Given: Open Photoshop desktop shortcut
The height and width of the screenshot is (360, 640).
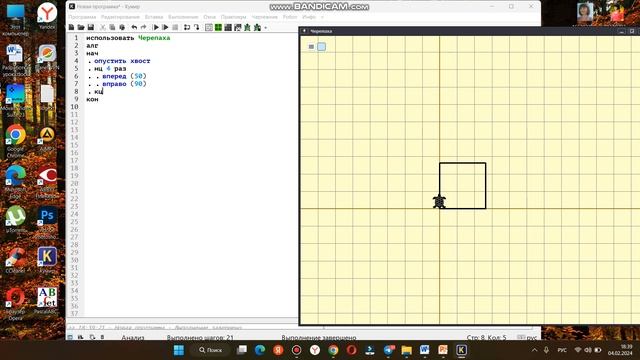Looking at the screenshot, I should coord(47,222).
